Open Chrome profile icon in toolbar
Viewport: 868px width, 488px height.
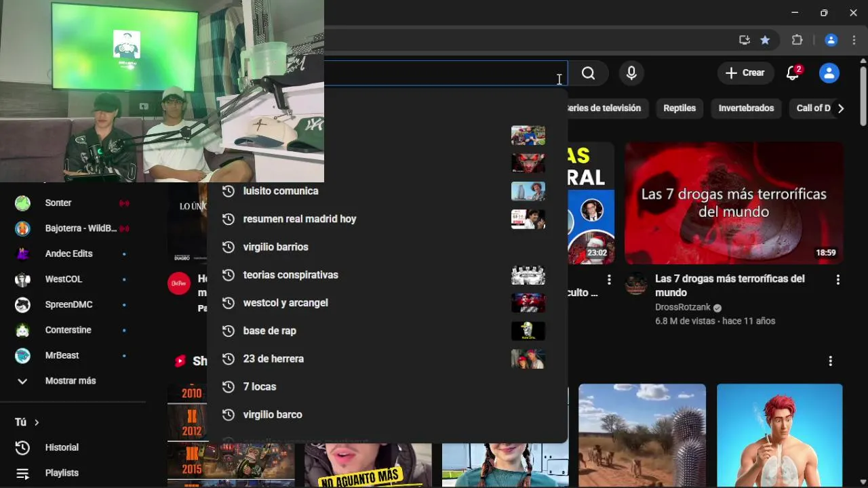click(831, 40)
